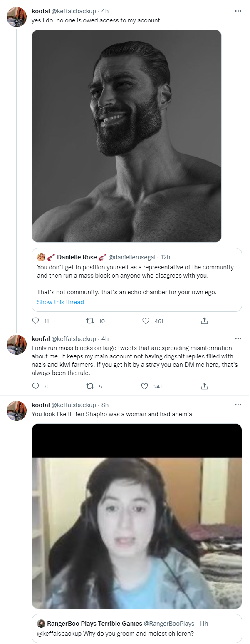Share the mass blocks tweet
250x644 pixels.
point(204,386)
